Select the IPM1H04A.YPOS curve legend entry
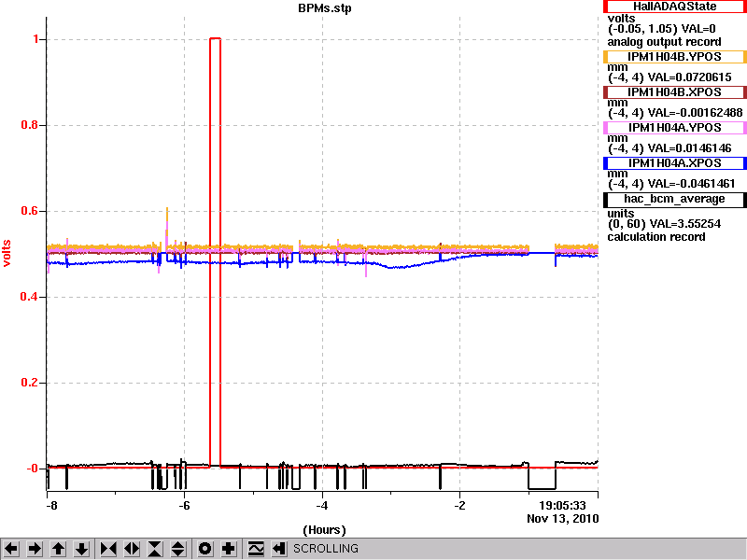The height and width of the screenshot is (560, 747). (x=674, y=128)
